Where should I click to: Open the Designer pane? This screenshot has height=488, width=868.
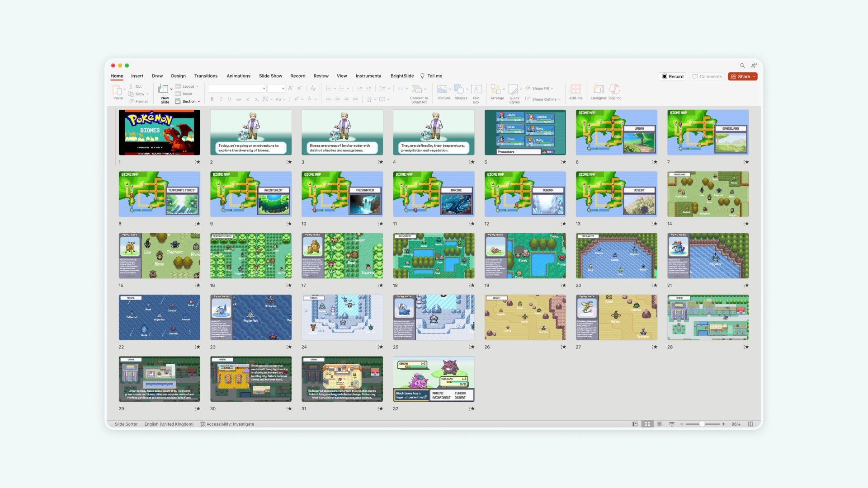598,89
